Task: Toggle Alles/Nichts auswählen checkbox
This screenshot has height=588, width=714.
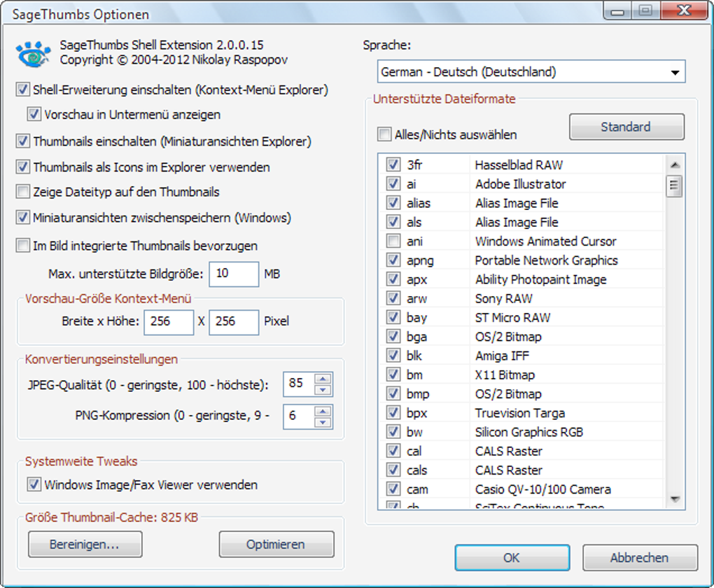Action: (x=384, y=134)
